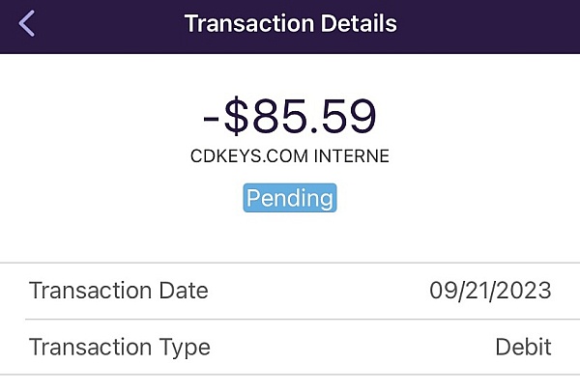The width and height of the screenshot is (580, 392).
Task: Select the -$85.59 transaction amount
Action: coord(290,118)
